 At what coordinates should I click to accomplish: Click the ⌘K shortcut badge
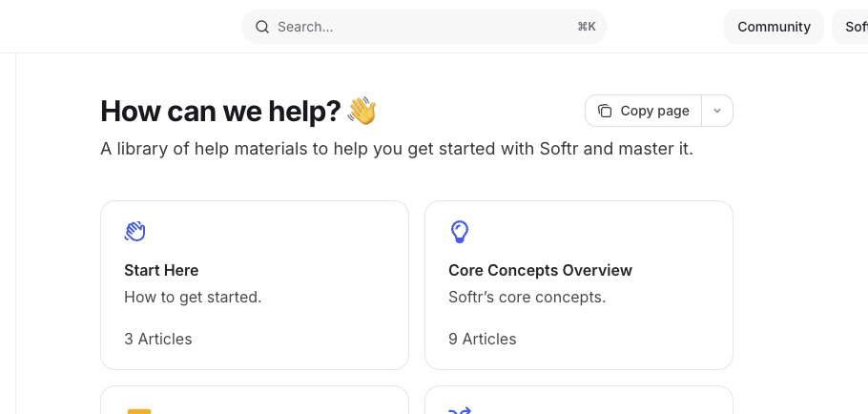pos(587,27)
